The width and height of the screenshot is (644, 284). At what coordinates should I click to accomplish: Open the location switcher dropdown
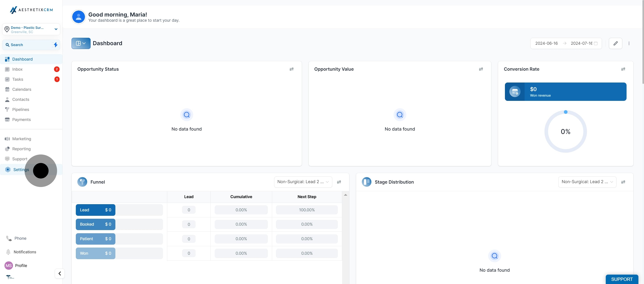click(x=31, y=30)
